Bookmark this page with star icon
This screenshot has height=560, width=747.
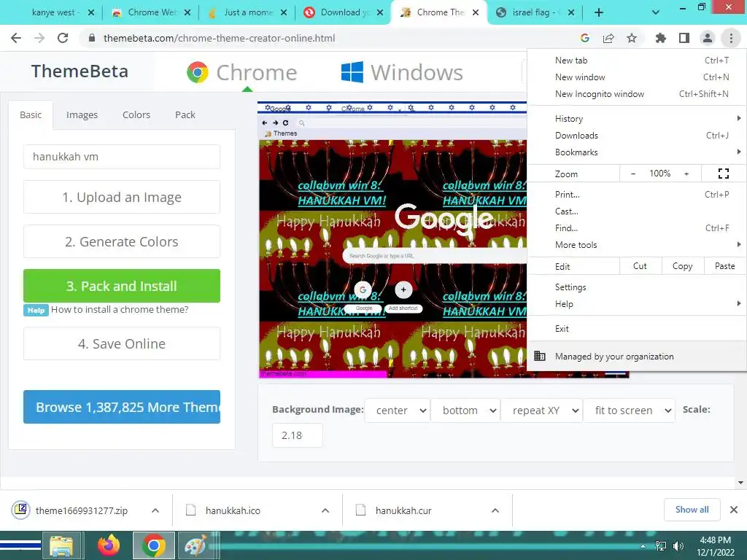(x=632, y=38)
